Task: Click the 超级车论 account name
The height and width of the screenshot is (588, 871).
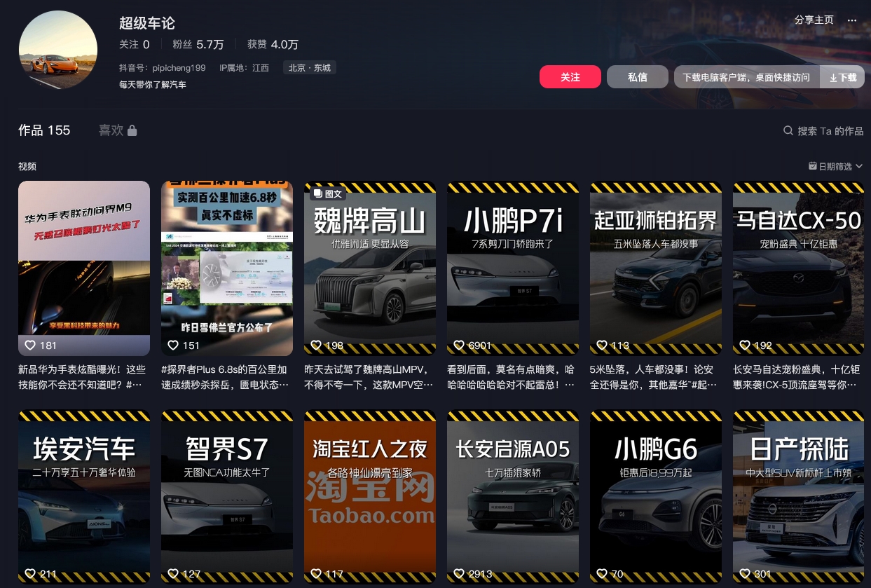Action: coord(147,23)
